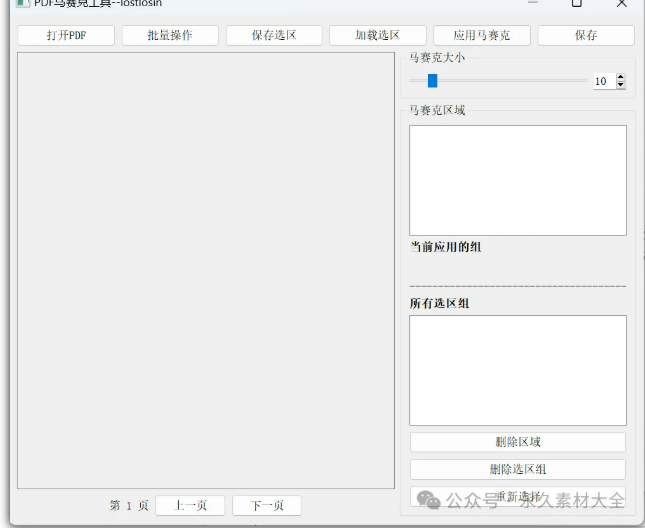Apply mosaic via 应用马赛克 button
The width and height of the screenshot is (645, 528).
click(x=481, y=35)
